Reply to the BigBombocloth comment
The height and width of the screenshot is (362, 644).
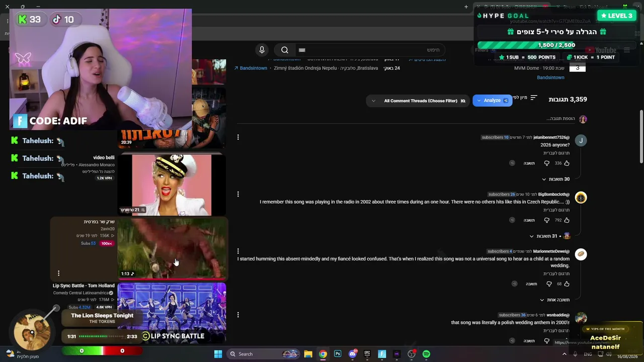point(529,220)
